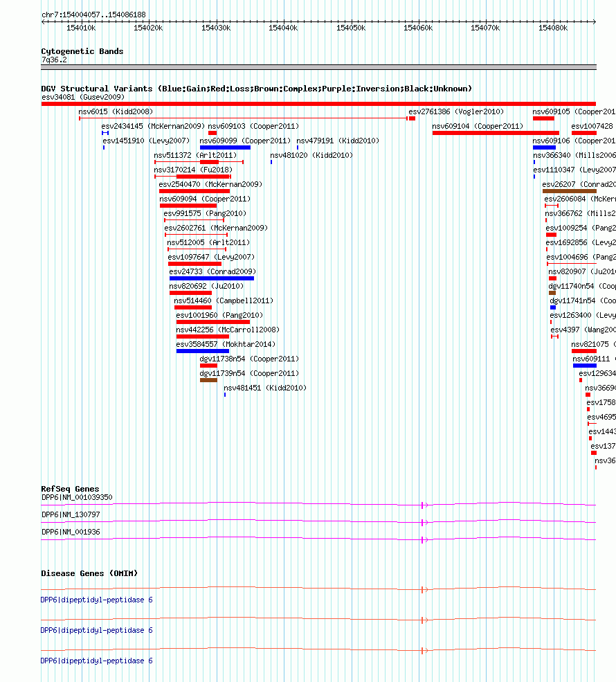Click nsv3170214 (Fu2018) label

coord(193,170)
